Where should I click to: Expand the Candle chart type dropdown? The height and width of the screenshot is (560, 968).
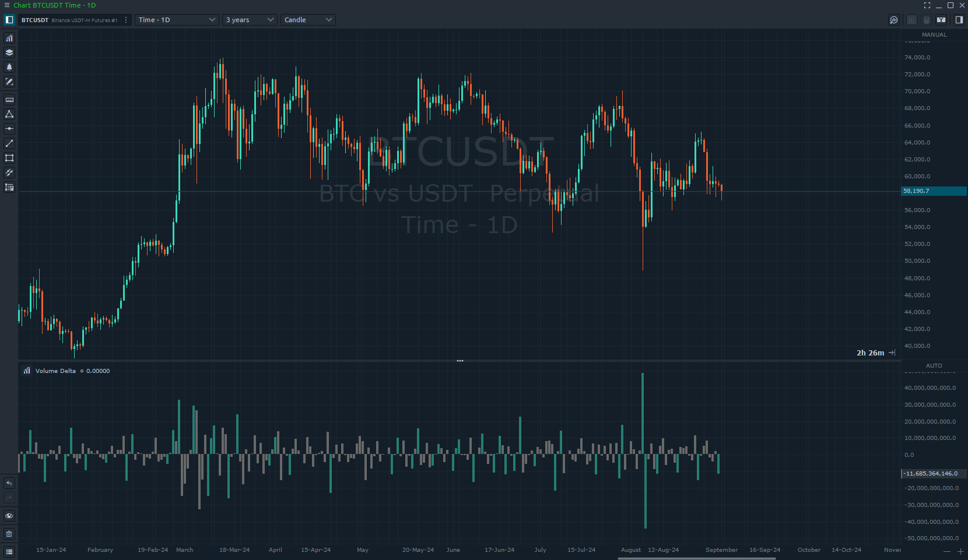pos(308,20)
